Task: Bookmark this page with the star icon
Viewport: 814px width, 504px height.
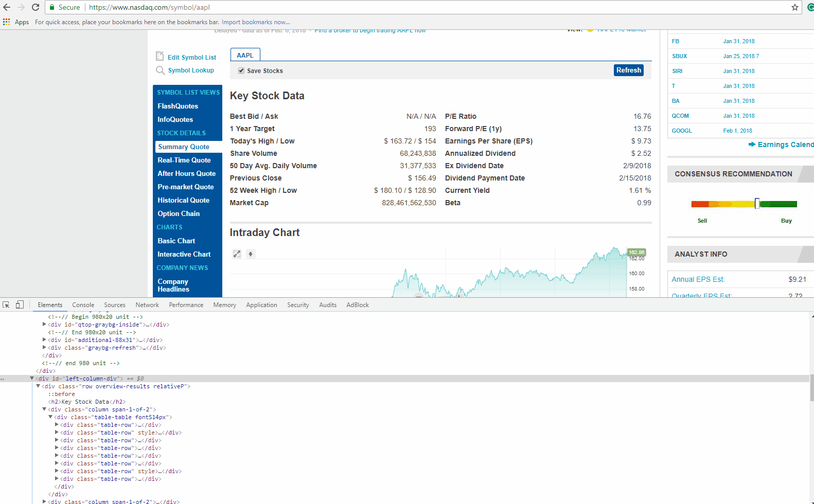Action: [x=795, y=7]
